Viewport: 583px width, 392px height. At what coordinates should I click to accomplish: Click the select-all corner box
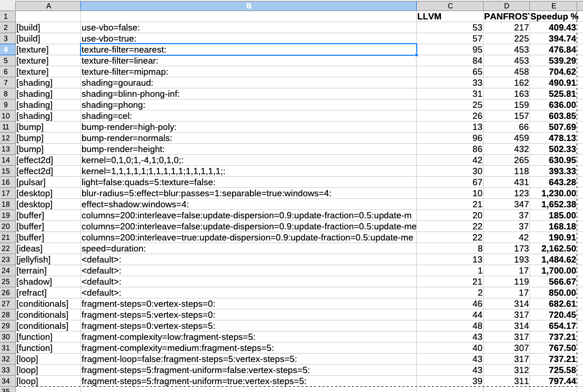(x=7, y=6)
